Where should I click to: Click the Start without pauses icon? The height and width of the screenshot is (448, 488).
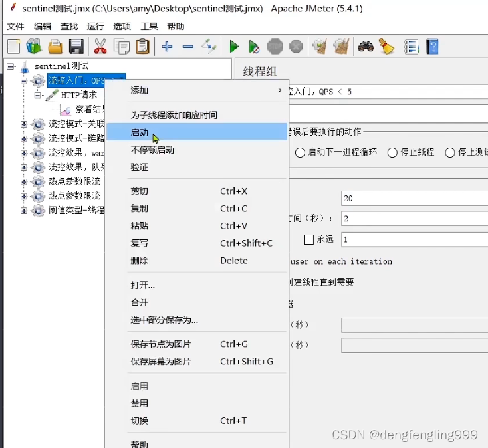(254, 47)
